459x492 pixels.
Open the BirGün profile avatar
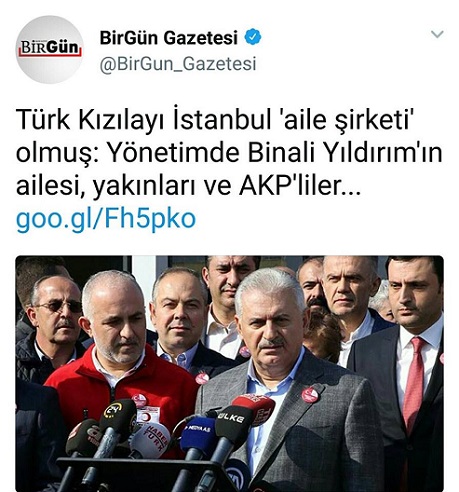tap(49, 49)
